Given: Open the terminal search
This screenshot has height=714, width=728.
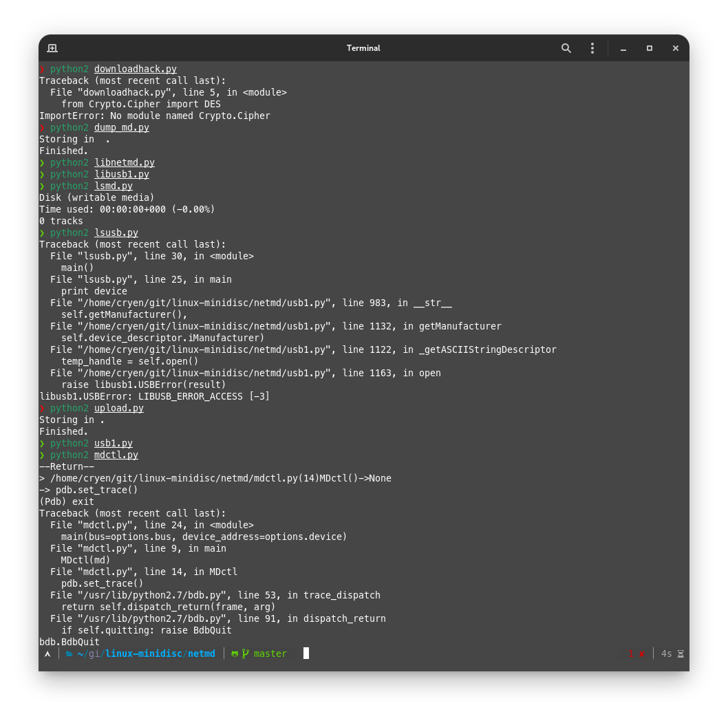Looking at the screenshot, I should click(x=566, y=48).
